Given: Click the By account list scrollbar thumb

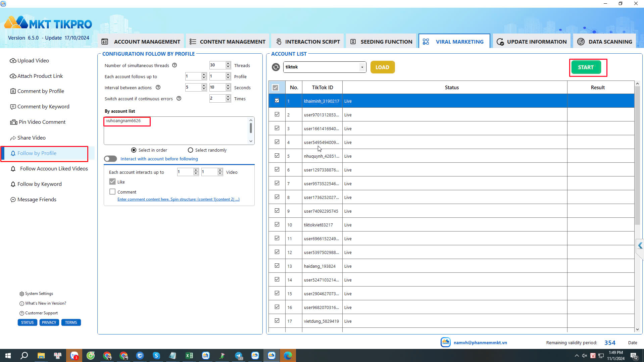Looking at the screenshot, I should [251, 128].
